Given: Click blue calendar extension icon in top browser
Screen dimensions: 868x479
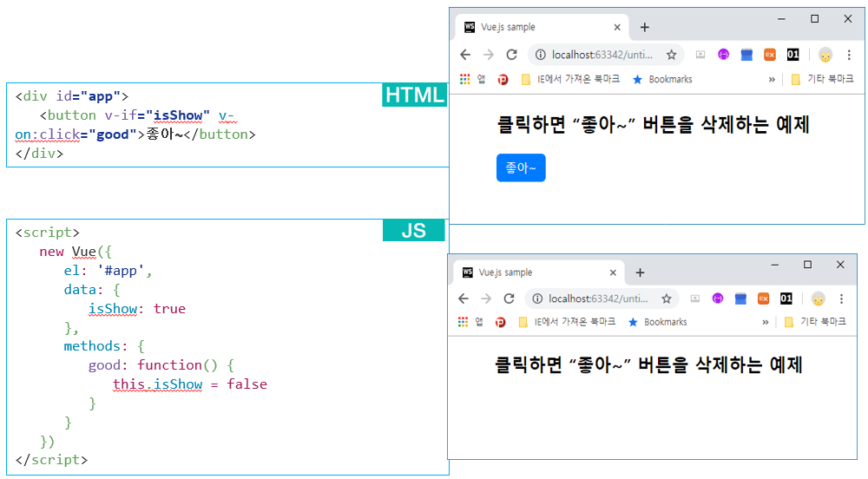Looking at the screenshot, I should (x=746, y=54).
